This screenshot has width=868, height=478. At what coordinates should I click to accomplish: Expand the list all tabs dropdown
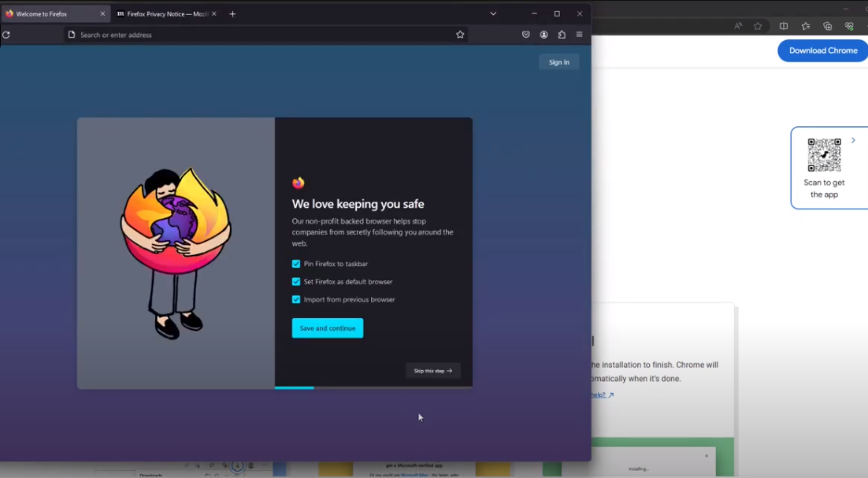pos(493,13)
